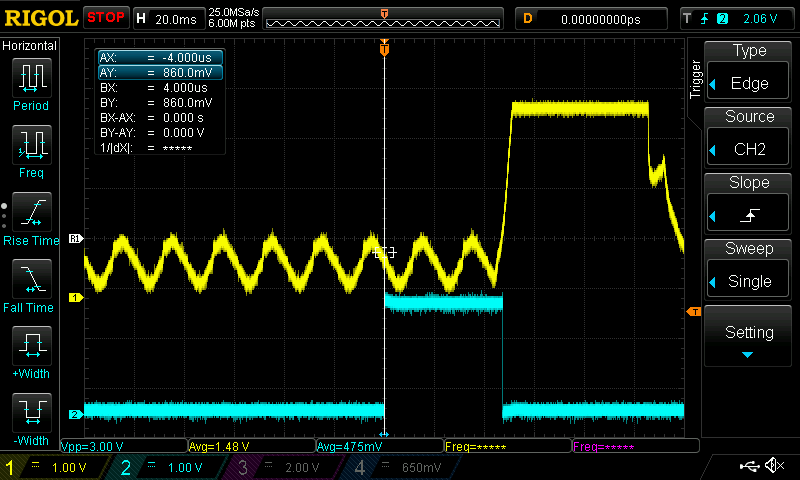Click the 25.0MSa/s sample rate readout

click(x=234, y=12)
